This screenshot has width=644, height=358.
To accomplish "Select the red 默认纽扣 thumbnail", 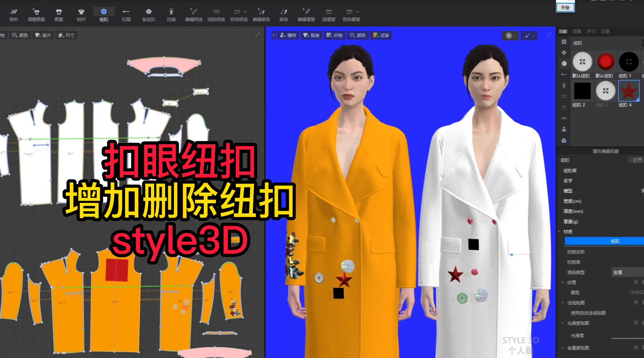I will (x=606, y=62).
